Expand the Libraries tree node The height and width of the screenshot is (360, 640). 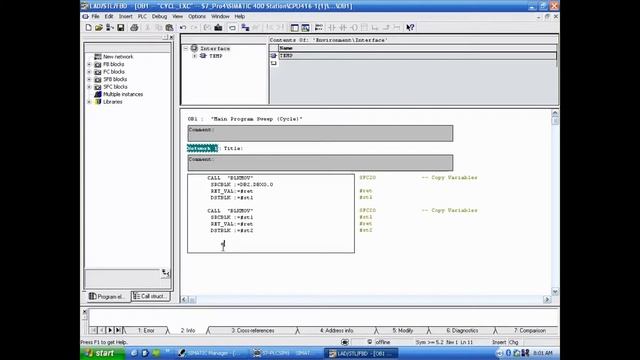tap(89, 102)
